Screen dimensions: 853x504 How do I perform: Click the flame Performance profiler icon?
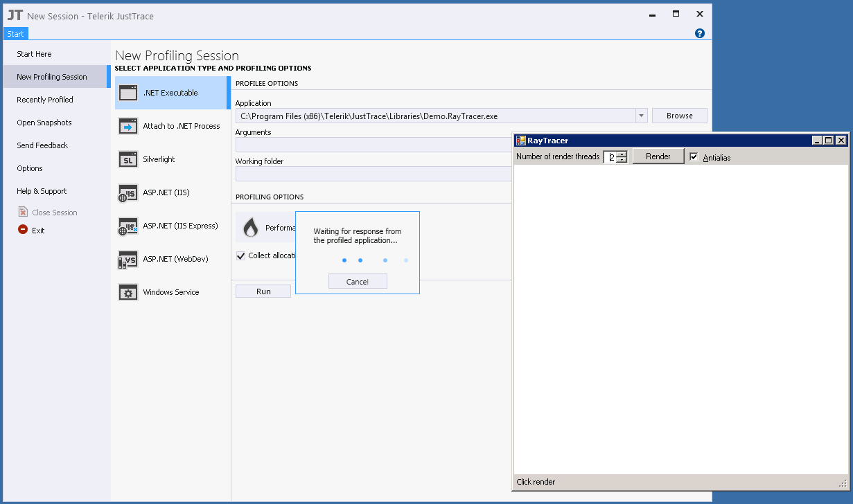[x=251, y=227]
